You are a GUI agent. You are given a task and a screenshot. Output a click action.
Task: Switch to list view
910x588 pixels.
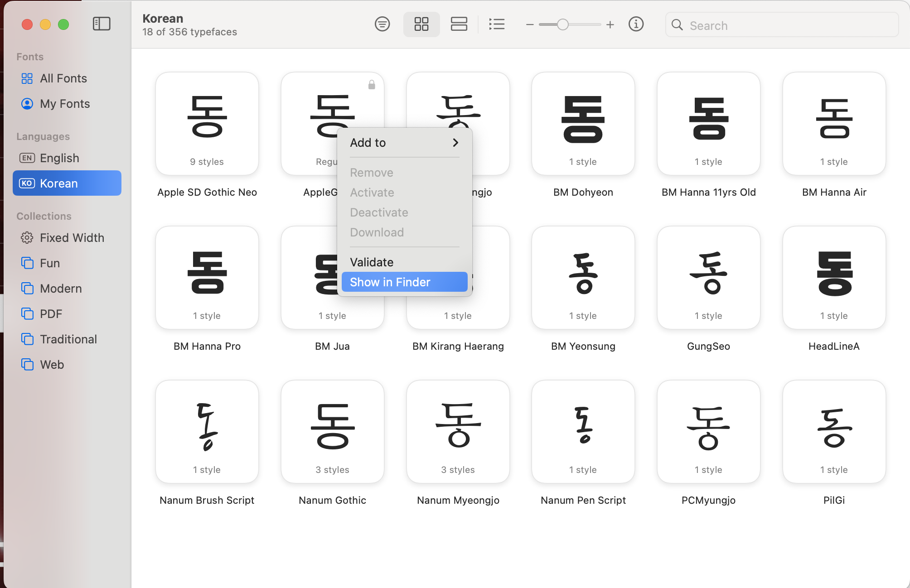(x=497, y=24)
